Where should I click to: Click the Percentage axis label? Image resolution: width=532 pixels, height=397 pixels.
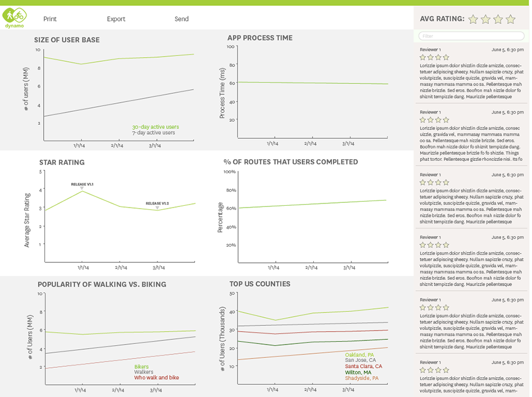(x=220, y=217)
